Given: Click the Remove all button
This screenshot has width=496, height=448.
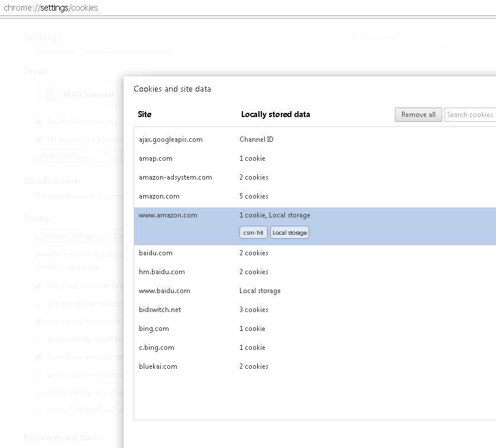Looking at the screenshot, I should pos(418,115).
